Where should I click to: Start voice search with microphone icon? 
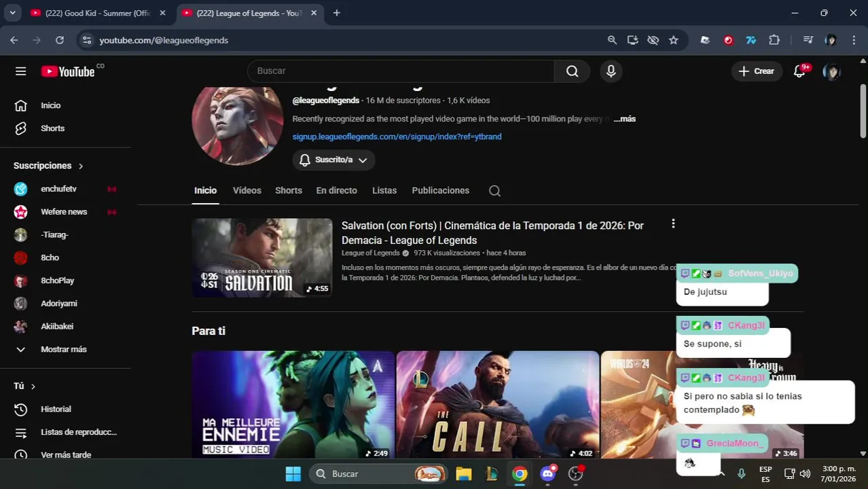click(x=611, y=71)
